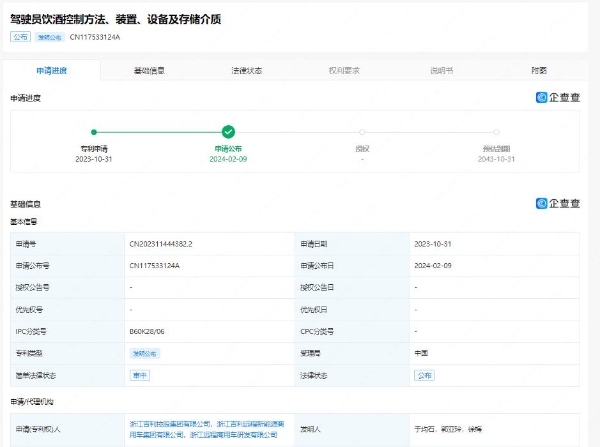Click the patent title heading
This screenshot has width=600, height=447.
[x=116, y=19]
